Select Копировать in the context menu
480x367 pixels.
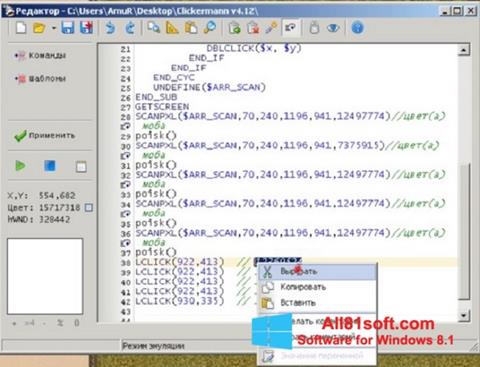point(318,287)
